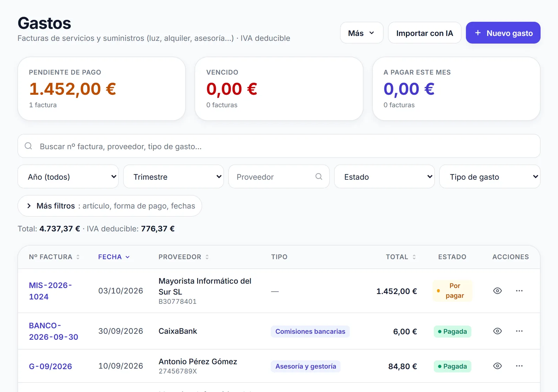
Task: Click supplier Antonio Pérez Gómez
Action: [x=198, y=361]
